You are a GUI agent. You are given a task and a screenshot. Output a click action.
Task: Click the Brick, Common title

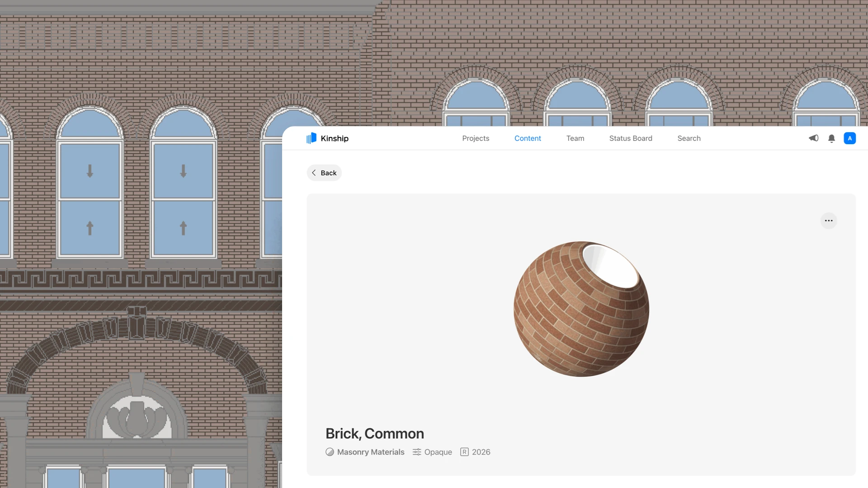click(x=374, y=433)
